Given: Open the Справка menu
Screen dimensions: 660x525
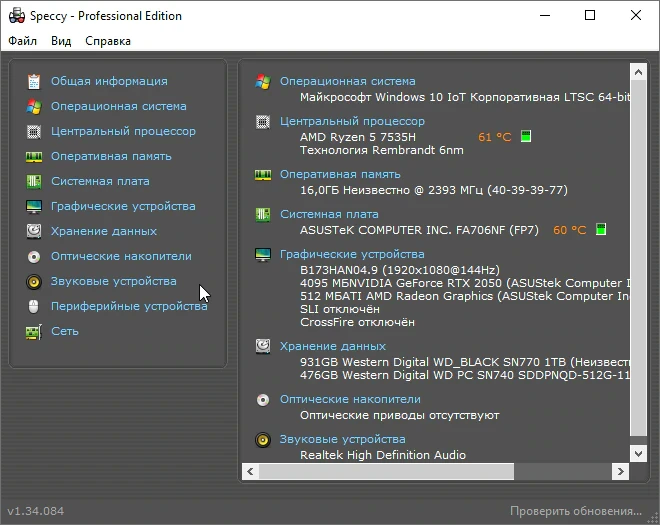Looking at the screenshot, I should 108,41.
